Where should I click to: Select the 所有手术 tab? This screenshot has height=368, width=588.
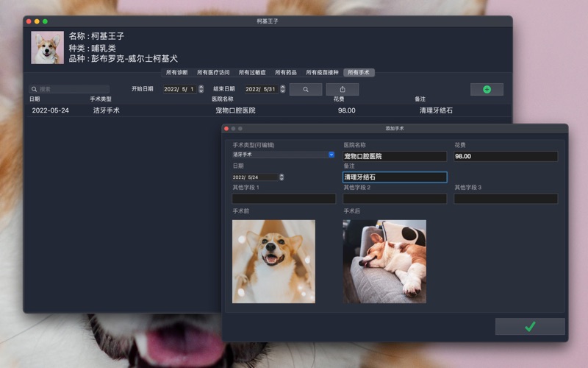(x=359, y=72)
